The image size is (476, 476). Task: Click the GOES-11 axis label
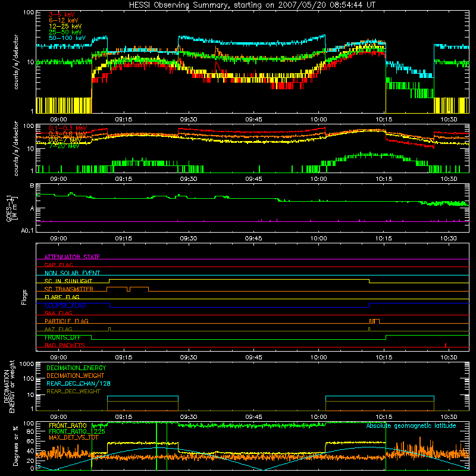(x=11, y=208)
